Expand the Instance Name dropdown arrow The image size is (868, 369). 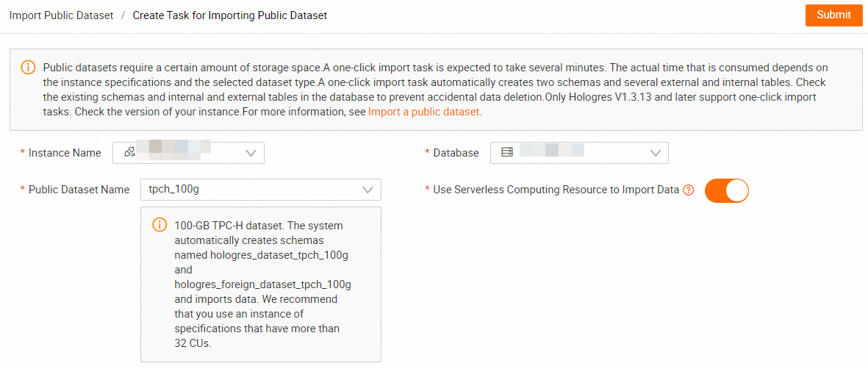251,153
